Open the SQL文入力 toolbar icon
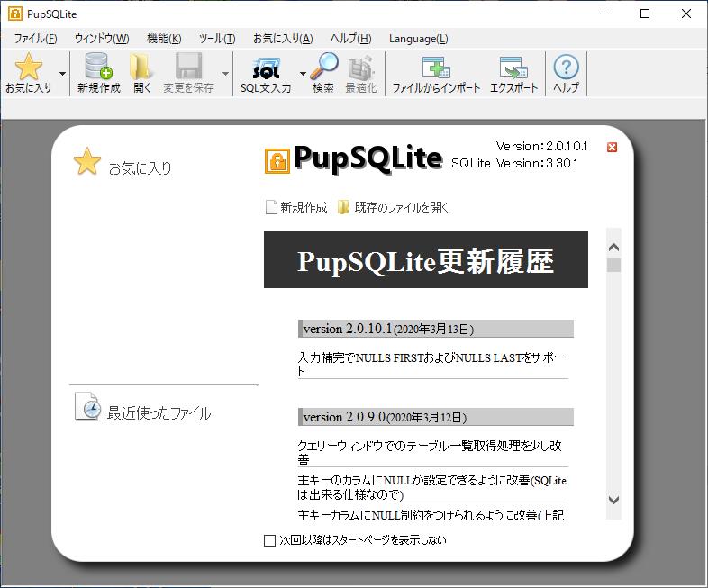Viewport: 708px width, 588px height. click(x=266, y=68)
